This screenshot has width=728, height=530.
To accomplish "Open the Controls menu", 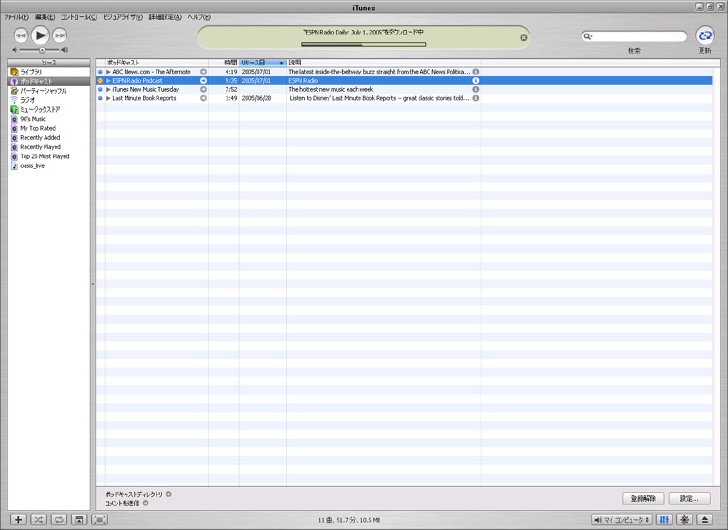I will tap(79, 17).
